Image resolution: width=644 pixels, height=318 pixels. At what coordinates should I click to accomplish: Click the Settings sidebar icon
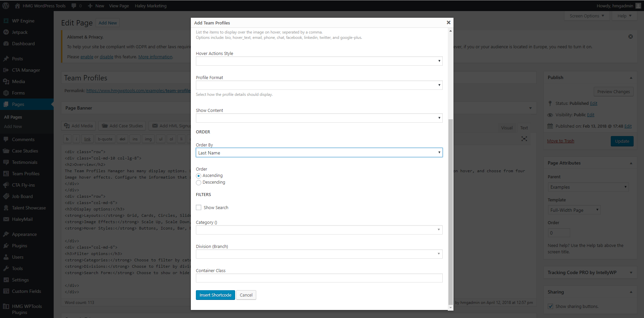point(6,280)
